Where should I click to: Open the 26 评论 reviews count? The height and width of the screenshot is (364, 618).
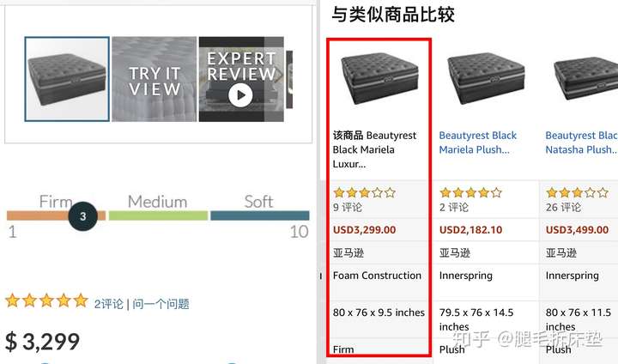(x=563, y=207)
